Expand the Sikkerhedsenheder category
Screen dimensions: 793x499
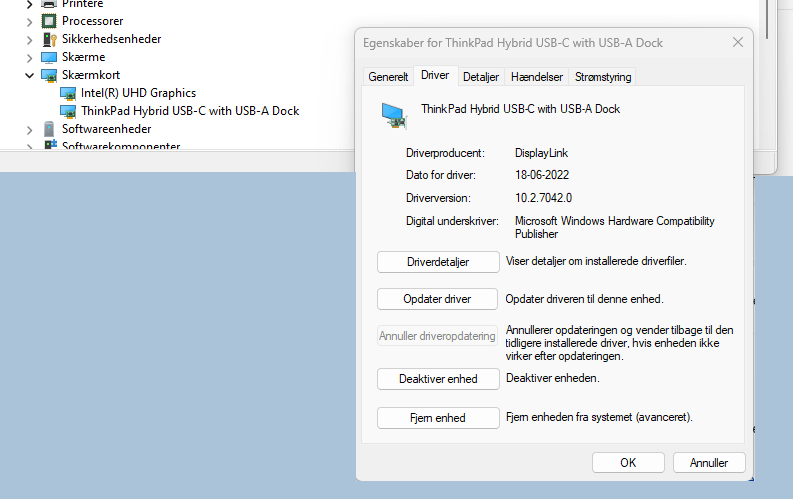pyautogui.click(x=29, y=40)
